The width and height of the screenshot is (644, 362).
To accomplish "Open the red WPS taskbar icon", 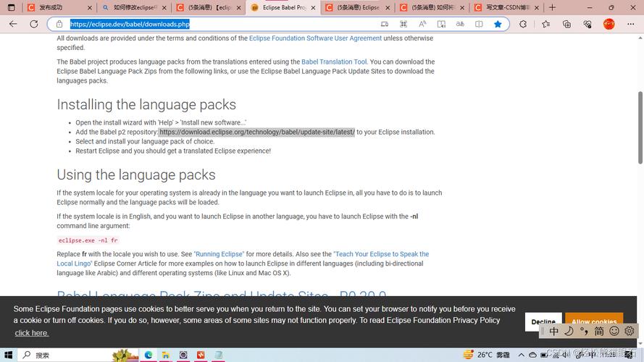I will point(201,355).
